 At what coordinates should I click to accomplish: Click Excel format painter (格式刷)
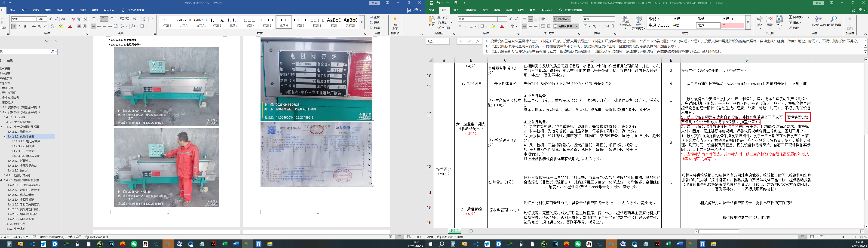(443, 28)
